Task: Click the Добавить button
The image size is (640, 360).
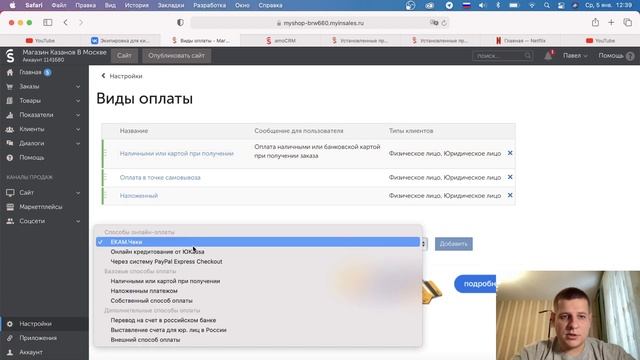Action: point(453,244)
